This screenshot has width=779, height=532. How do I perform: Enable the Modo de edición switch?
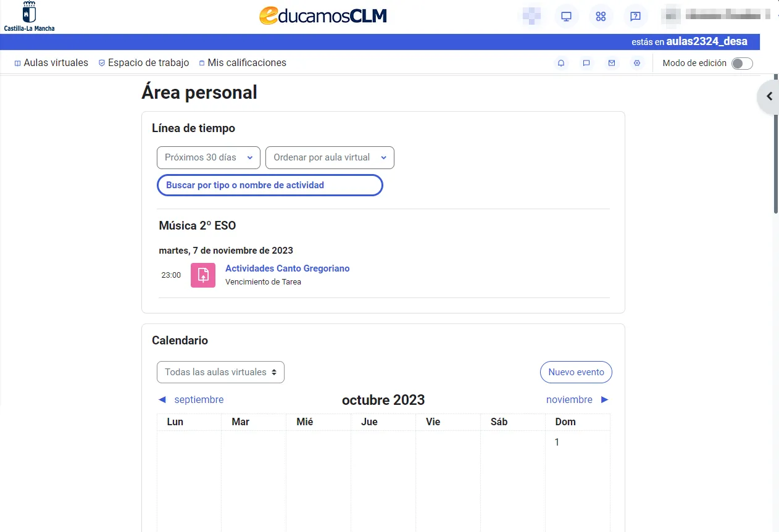click(x=741, y=64)
